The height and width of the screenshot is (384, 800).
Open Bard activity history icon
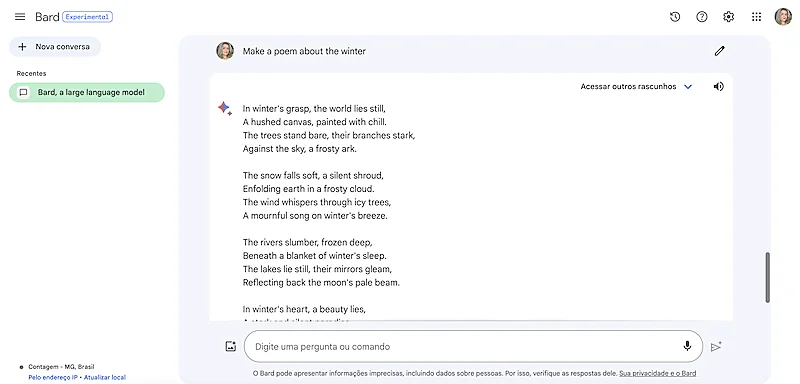tap(675, 17)
